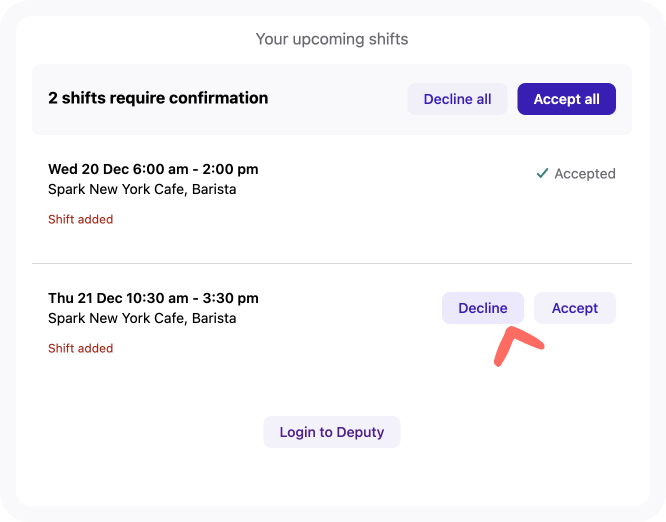Viewport: 666px width, 522px height.
Task: Click the divider line between the two shifts
Action: (x=332, y=263)
